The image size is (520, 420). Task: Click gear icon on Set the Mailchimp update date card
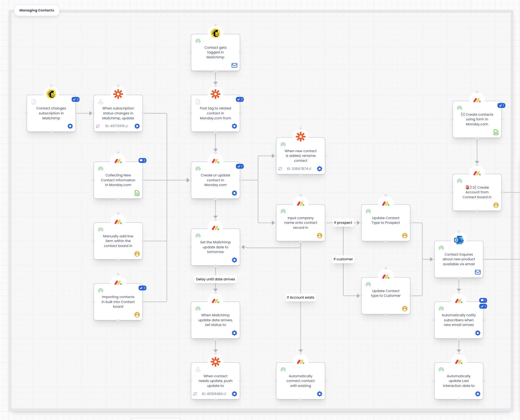(x=234, y=260)
